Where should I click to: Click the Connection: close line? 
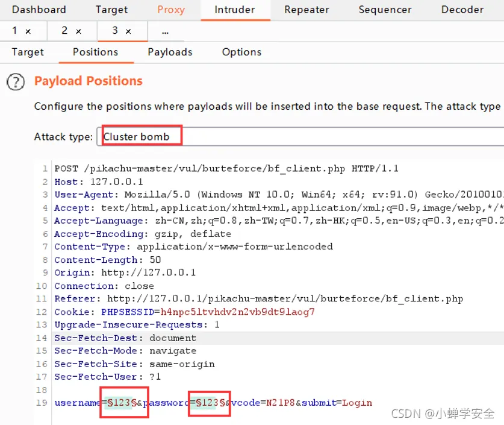coord(104,286)
